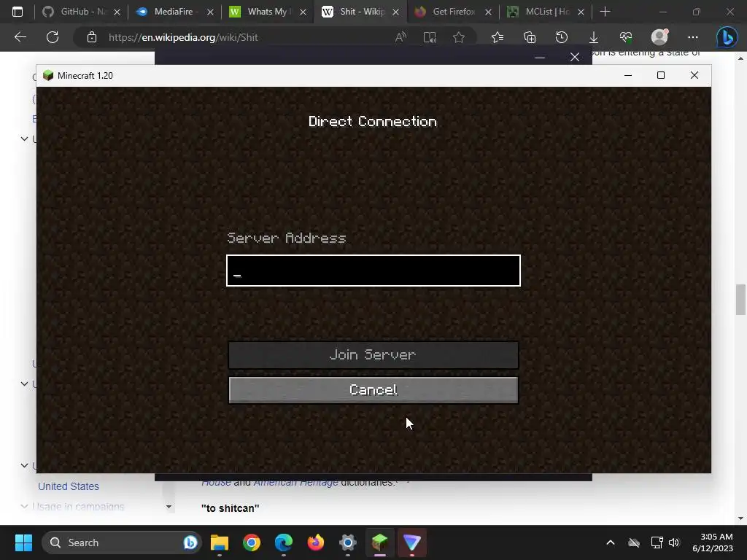Open Immersive Reader icon
The image size is (747, 560).
coord(430,37)
